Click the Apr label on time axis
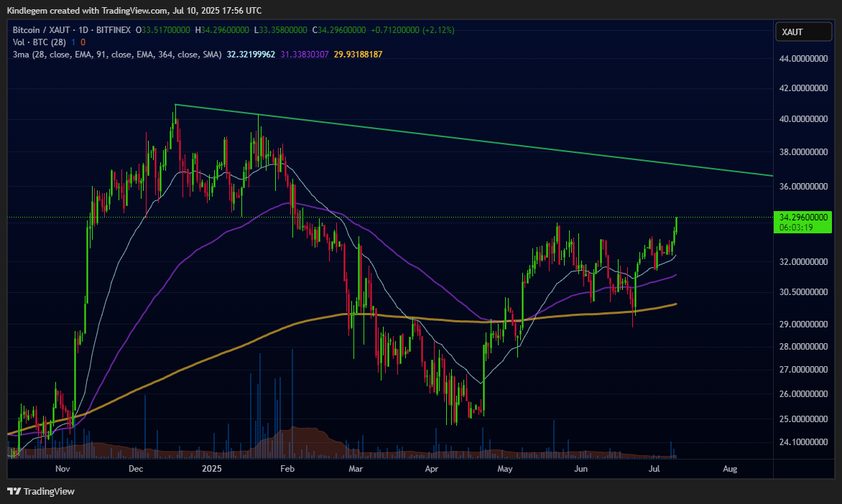The image size is (842, 504). (432, 469)
